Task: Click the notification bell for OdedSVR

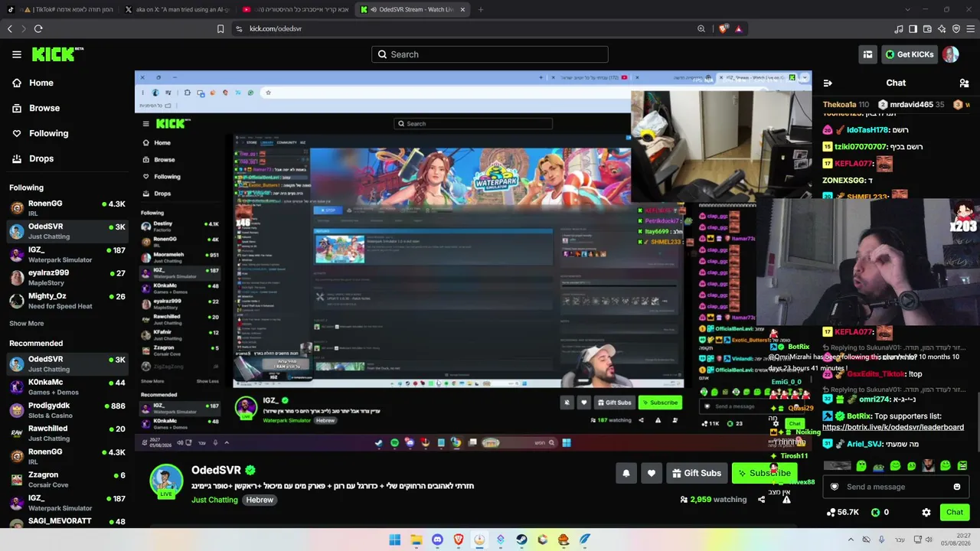Action: 626,473
